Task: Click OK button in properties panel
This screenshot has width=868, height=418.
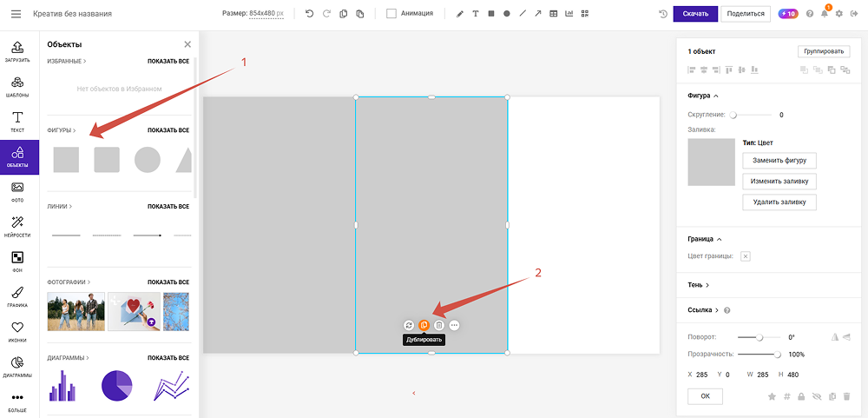Action: 705,396
